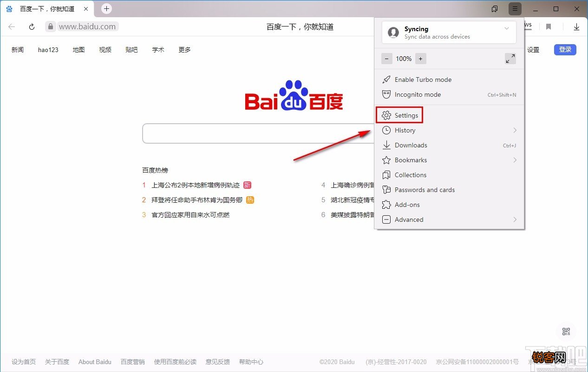Click the mask icon beside Incognito mode

[386, 94]
